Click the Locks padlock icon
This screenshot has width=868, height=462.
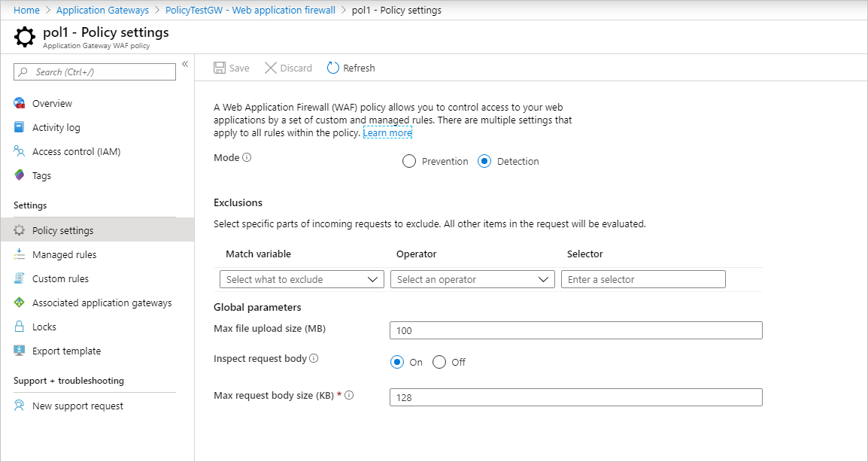point(20,327)
